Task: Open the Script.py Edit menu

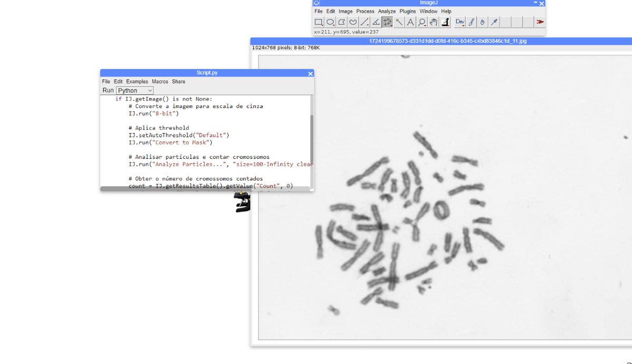Action: [118, 82]
